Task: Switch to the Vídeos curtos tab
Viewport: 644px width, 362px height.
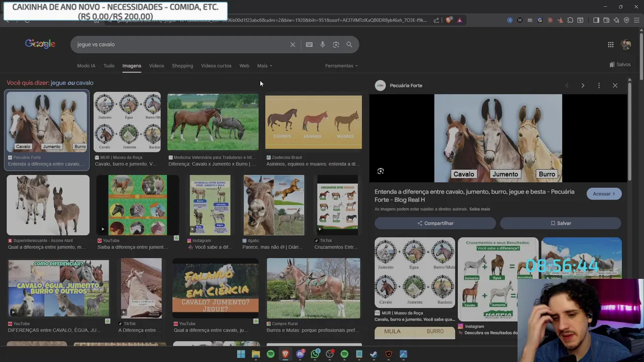Action: [x=216, y=65]
